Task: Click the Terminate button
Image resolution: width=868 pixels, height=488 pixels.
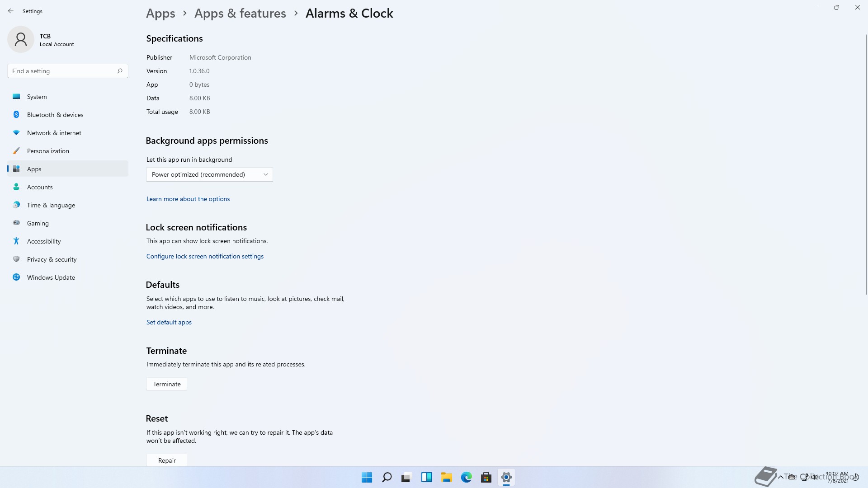Action: pyautogui.click(x=167, y=384)
